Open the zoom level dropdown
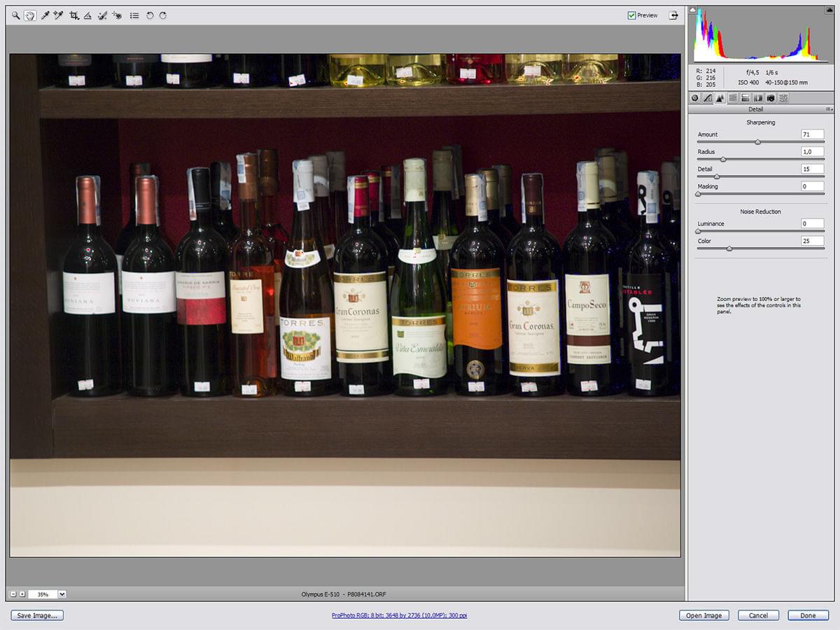This screenshot has width=840, height=630. pos(62,594)
